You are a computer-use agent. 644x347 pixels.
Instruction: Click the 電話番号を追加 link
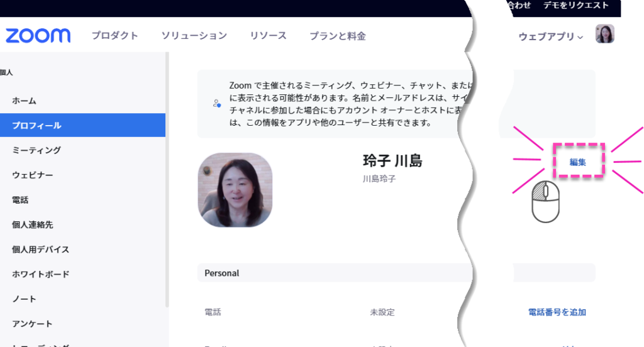coord(557,312)
